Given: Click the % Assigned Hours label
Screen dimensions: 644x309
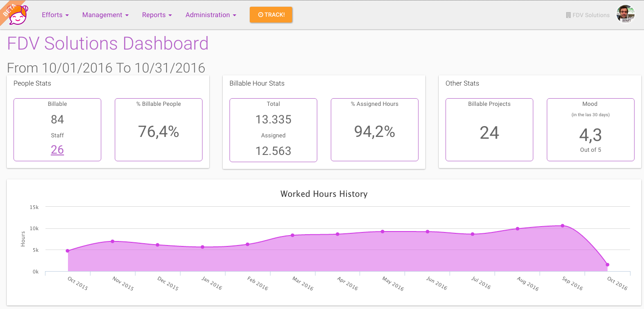Looking at the screenshot, I should pyautogui.click(x=374, y=104).
